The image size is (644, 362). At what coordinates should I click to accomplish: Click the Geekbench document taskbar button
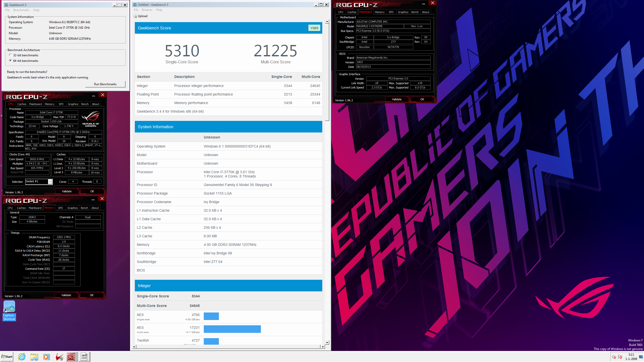[84, 356]
